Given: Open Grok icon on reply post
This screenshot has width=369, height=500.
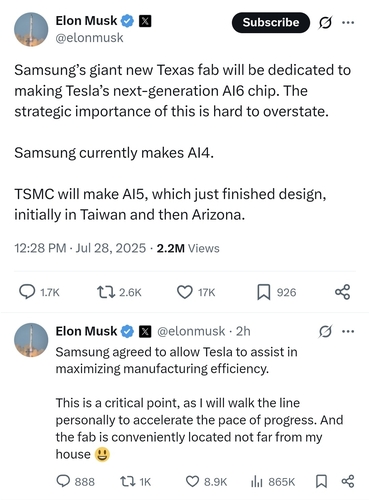Looking at the screenshot, I should click(325, 331).
